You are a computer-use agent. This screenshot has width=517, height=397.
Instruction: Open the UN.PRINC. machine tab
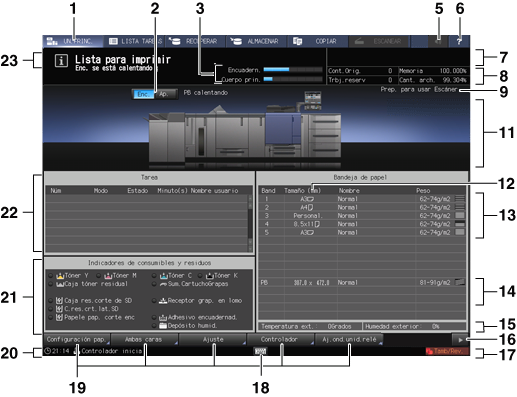pyautogui.click(x=73, y=41)
